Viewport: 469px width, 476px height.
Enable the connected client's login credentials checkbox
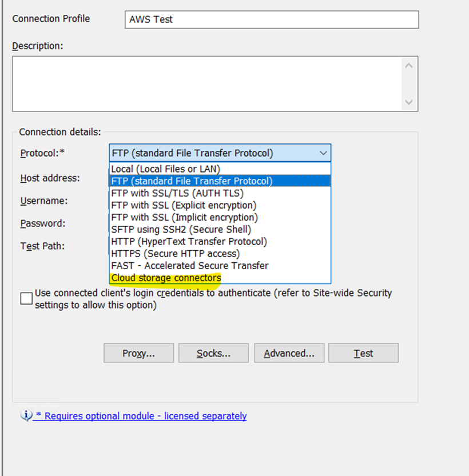point(25,298)
